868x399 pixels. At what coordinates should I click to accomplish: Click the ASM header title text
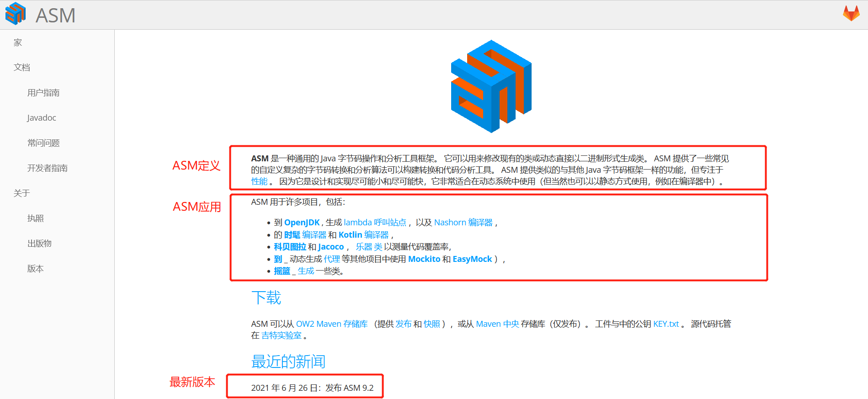point(55,16)
